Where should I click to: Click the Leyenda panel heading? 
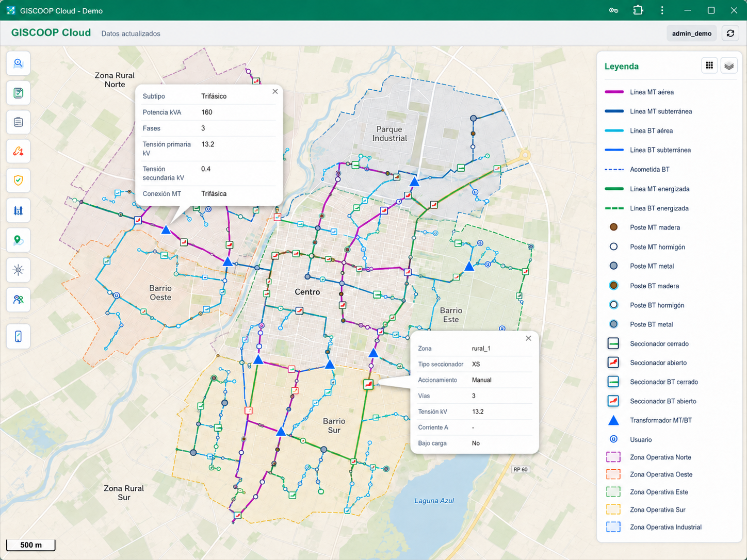[621, 66]
